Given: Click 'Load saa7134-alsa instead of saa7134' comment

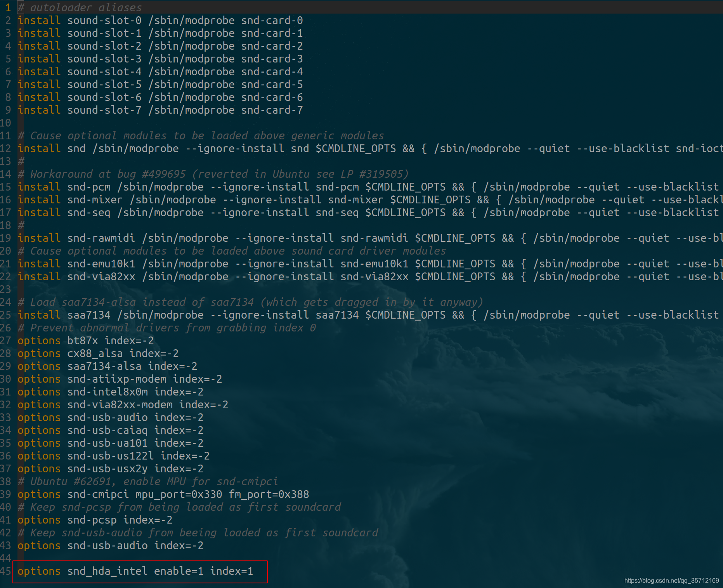Looking at the screenshot, I should point(142,302).
